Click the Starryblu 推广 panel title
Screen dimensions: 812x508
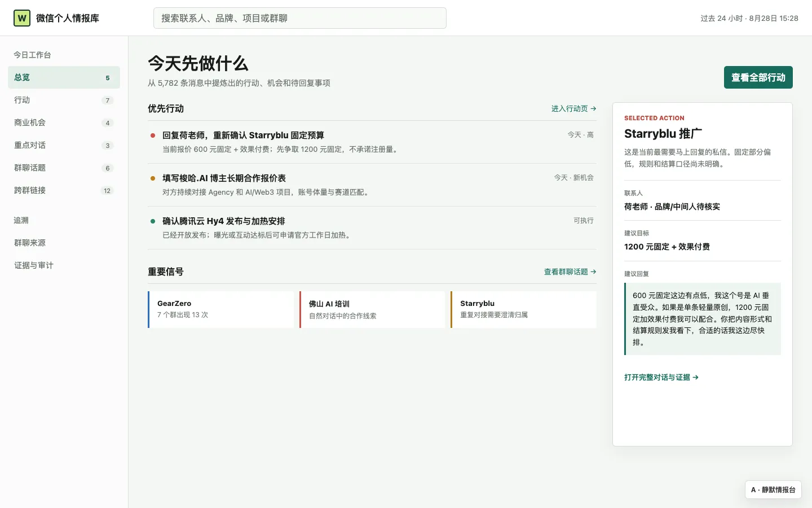pyautogui.click(x=663, y=134)
